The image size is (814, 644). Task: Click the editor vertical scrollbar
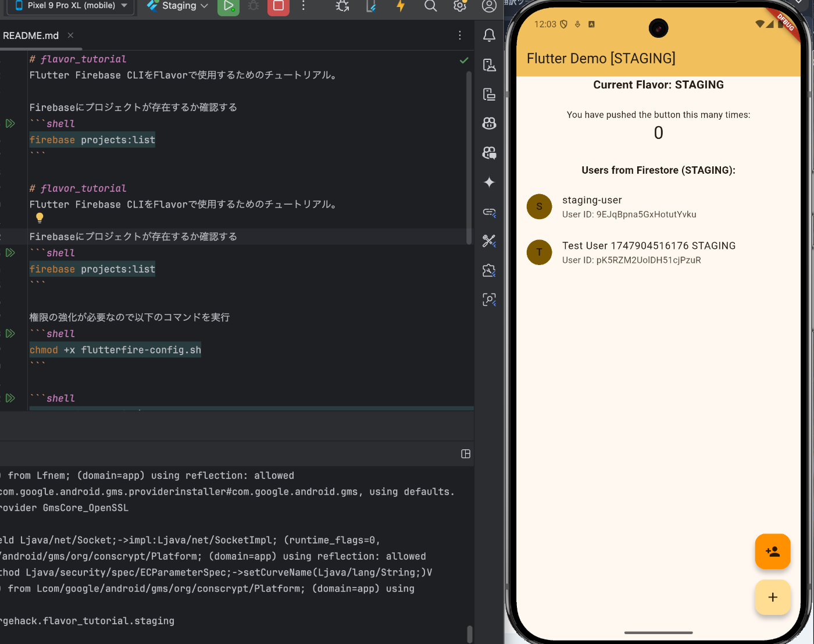[x=469, y=157]
